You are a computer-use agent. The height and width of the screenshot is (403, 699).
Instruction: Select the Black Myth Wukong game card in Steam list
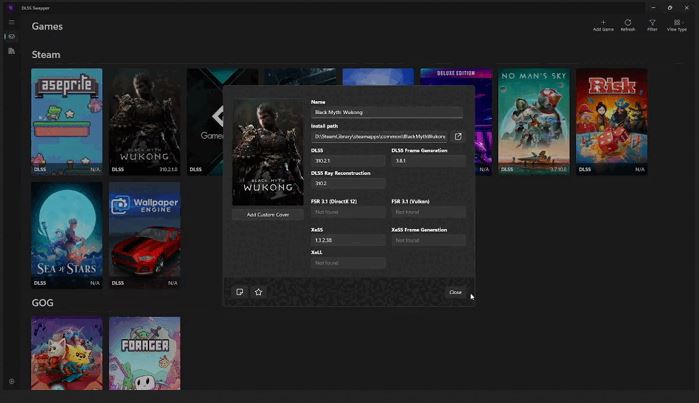click(x=145, y=121)
